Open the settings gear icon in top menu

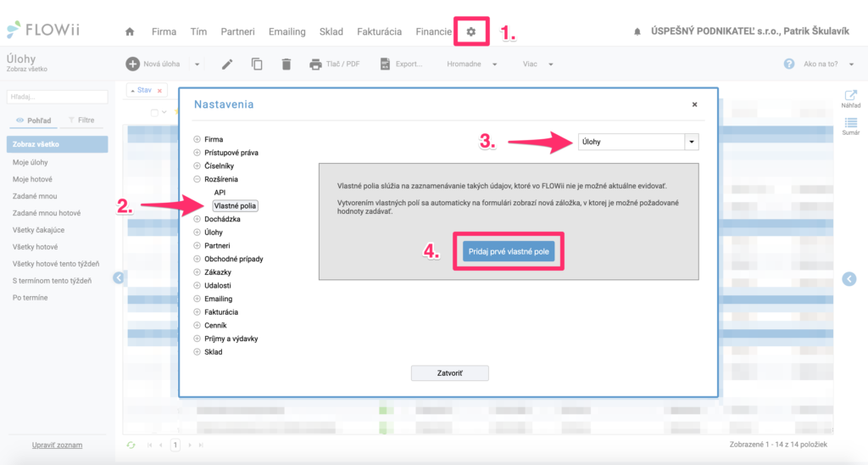471,31
